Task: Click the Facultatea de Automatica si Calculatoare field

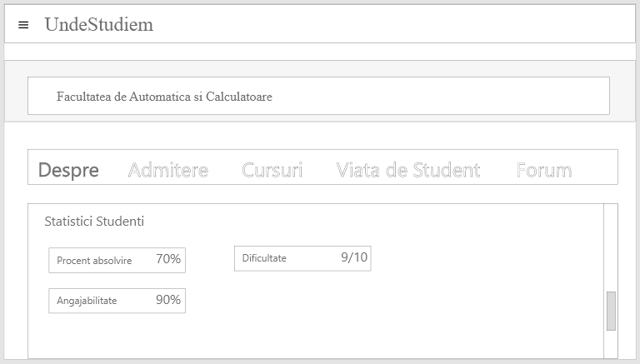Action: [318, 97]
